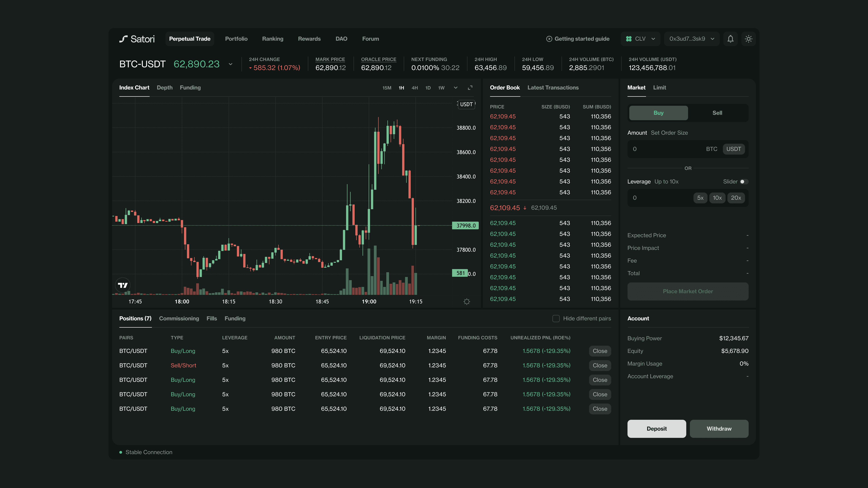This screenshot has width=868, height=488.
Task: Click the Getting started guide play icon
Action: point(549,39)
